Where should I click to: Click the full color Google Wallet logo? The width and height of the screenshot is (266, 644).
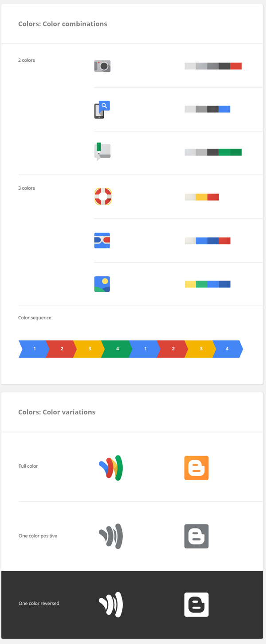[x=111, y=468]
